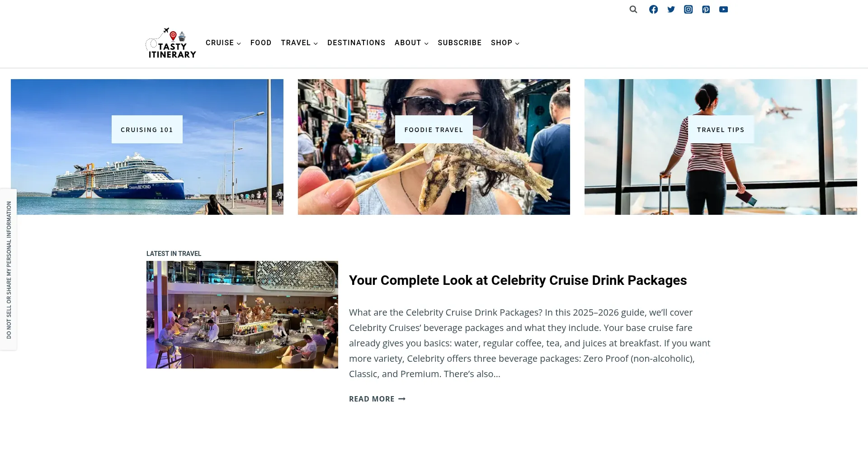Open the YouTube channel icon
Viewport: 868px width, 449px height.
pyautogui.click(x=724, y=9)
